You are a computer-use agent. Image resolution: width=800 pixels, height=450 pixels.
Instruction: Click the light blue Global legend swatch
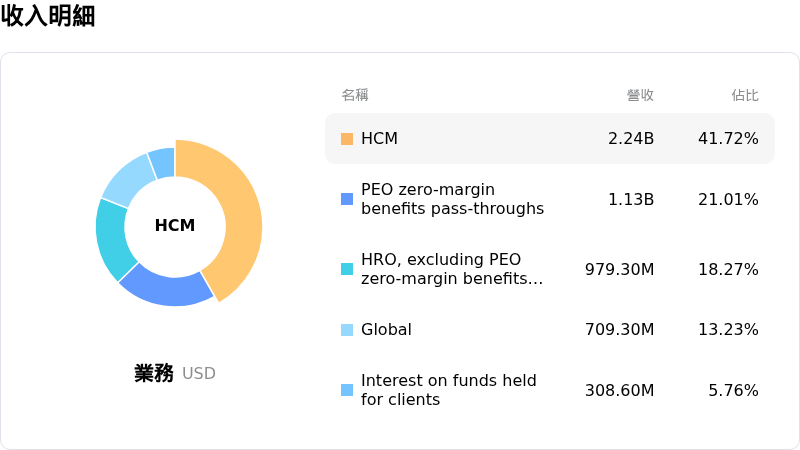(x=347, y=330)
